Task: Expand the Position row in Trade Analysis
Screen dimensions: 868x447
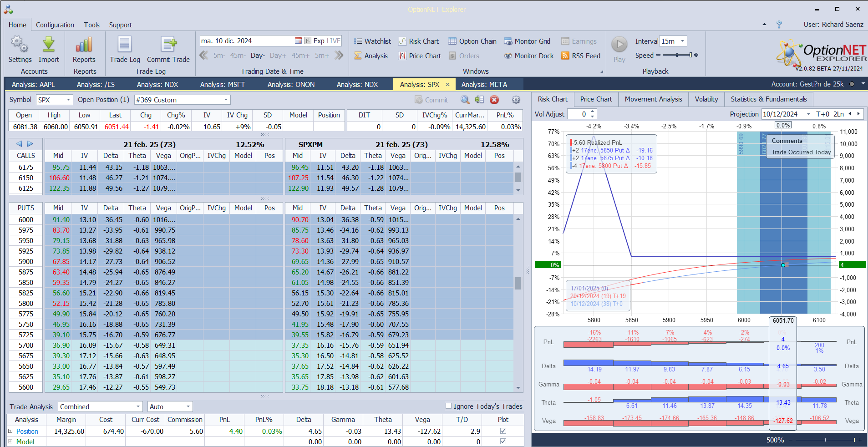Action: (10, 431)
